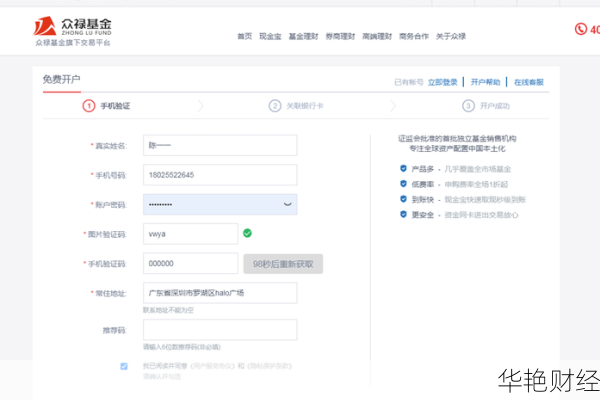600x400 pixels.
Task: Click the 开户成功 step label
Action: point(495,106)
